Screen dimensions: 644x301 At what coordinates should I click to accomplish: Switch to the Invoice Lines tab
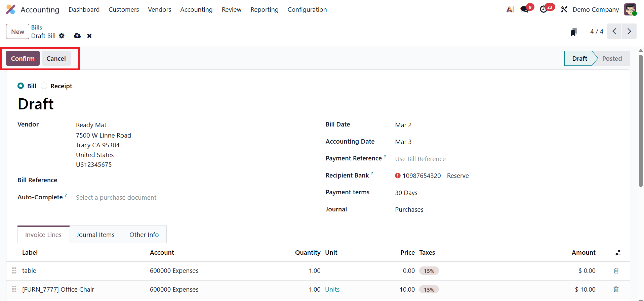(43, 235)
